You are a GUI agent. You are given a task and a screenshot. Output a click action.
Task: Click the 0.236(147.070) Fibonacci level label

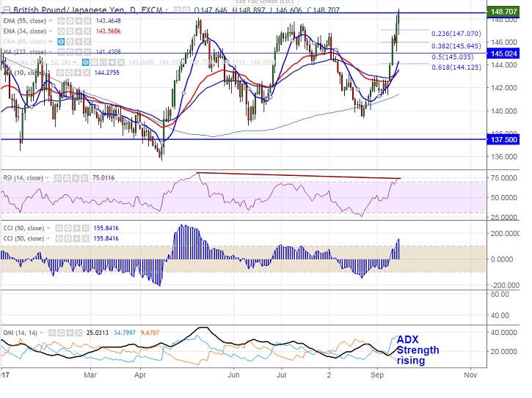(x=456, y=34)
